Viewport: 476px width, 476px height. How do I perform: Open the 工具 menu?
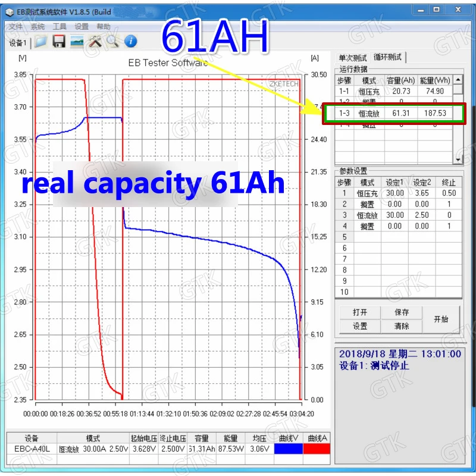[x=59, y=26]
